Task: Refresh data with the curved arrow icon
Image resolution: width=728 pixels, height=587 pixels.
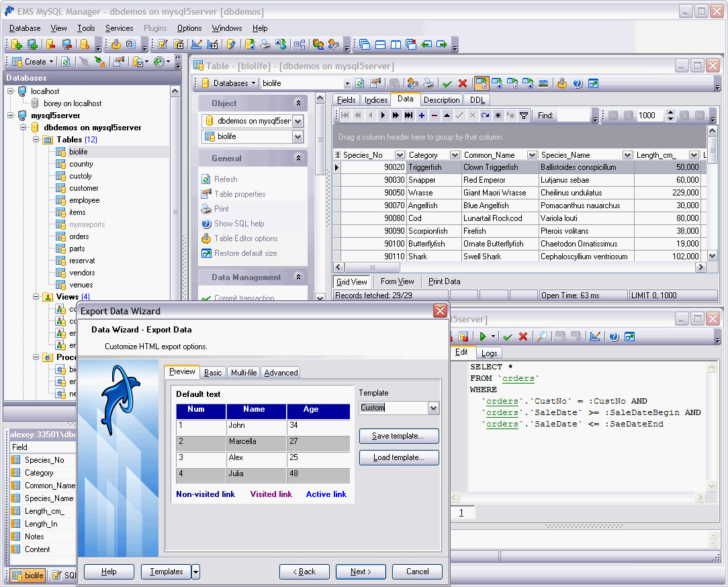Action: 485,115
